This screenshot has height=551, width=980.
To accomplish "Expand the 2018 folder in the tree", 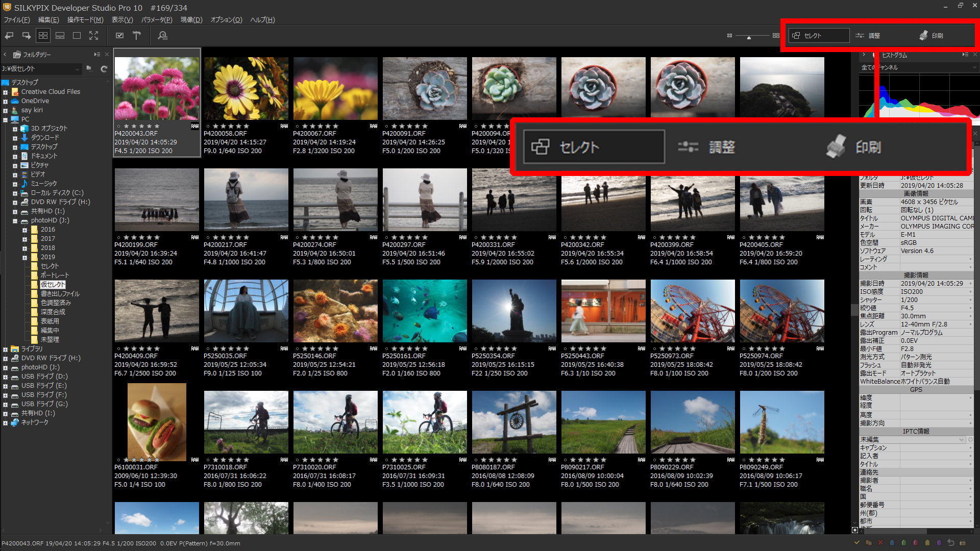I will click(x=24, y=247).
